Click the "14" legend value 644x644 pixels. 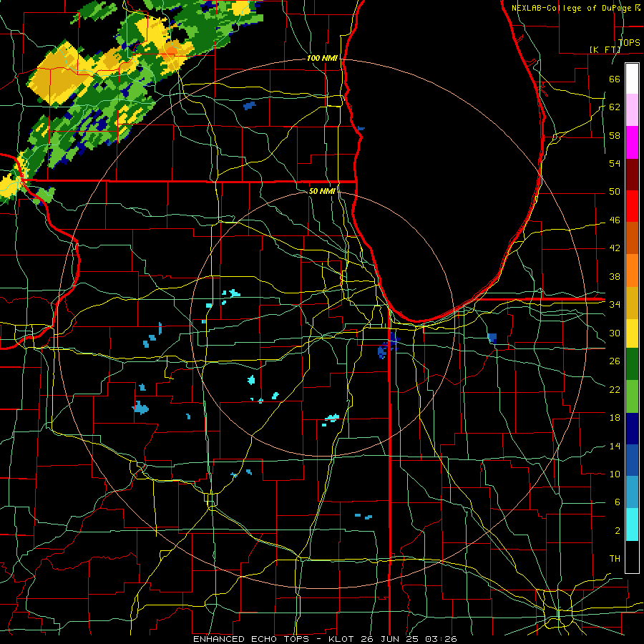click(615, 446)
